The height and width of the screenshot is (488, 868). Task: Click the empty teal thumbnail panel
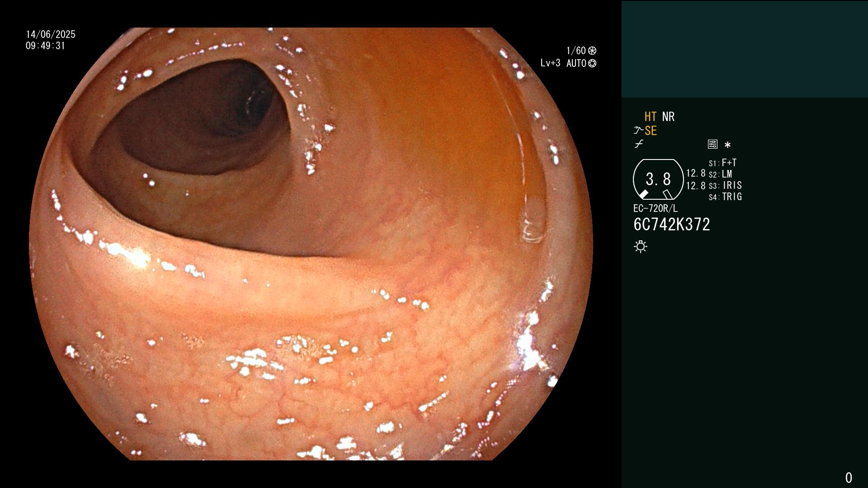pyautogui.click(x=745, y=49)
